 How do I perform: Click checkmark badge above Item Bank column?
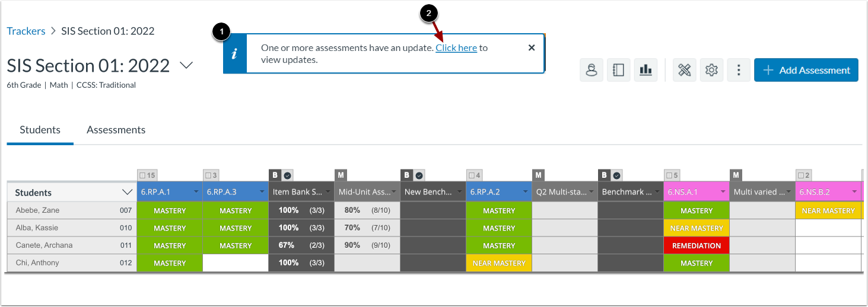288,175
